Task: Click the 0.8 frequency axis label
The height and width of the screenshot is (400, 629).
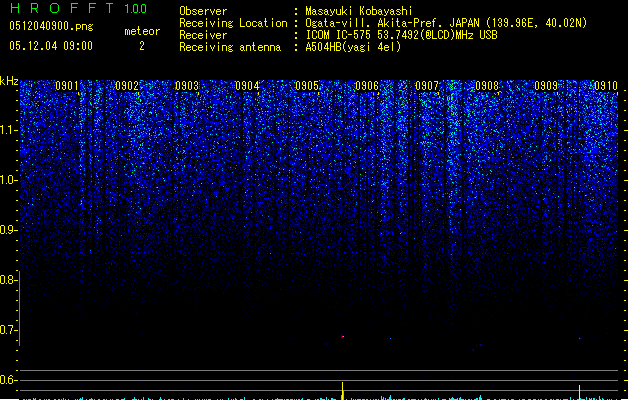Action: tap(8, 280)
